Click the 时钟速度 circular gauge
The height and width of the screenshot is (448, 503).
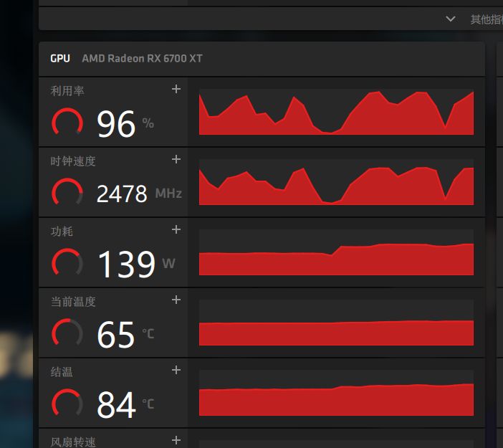(x=67, y=193)
